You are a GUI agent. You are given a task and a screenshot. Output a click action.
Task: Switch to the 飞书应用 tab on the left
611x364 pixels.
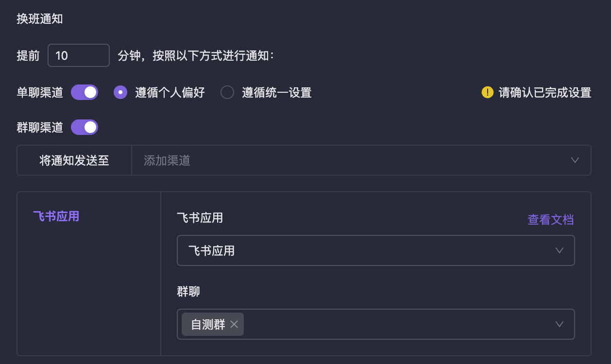pyautogui.click(x=55, y=216)
